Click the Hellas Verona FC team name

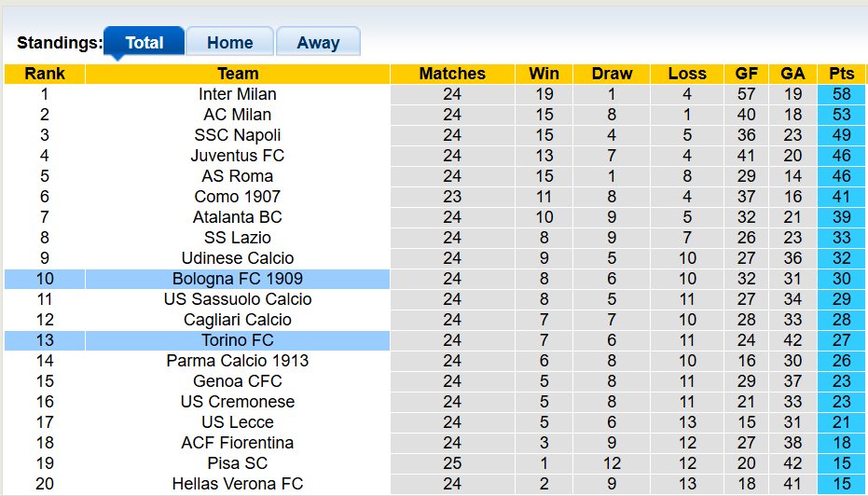[x=237, y=484]
